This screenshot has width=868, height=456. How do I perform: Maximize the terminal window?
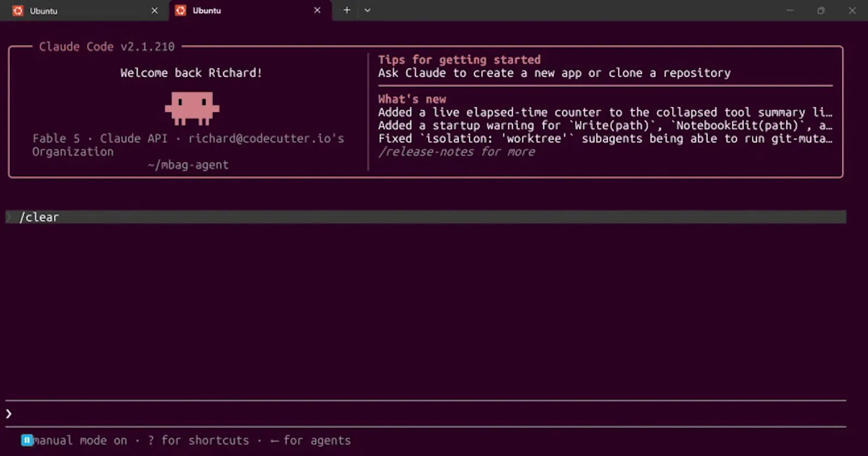821,10
